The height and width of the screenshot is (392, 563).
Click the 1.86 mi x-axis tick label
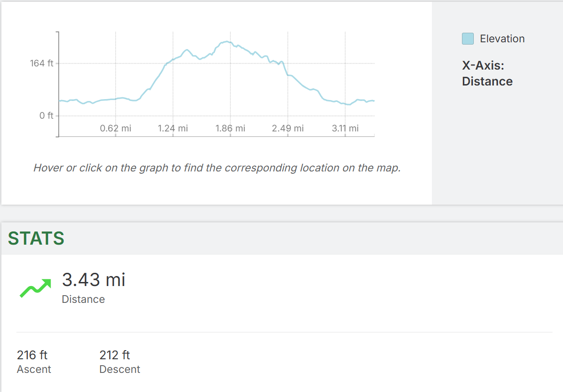pyautogui.click(x=230, y=128)
